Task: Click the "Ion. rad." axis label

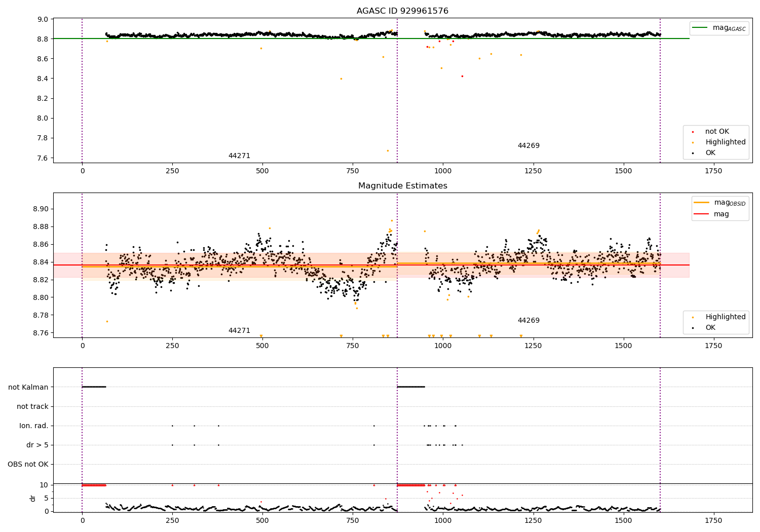Action: (x=34, y=426)
